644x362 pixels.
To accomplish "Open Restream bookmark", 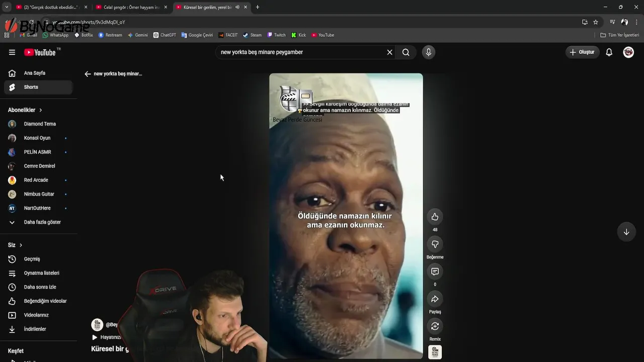I will [110, 35].
